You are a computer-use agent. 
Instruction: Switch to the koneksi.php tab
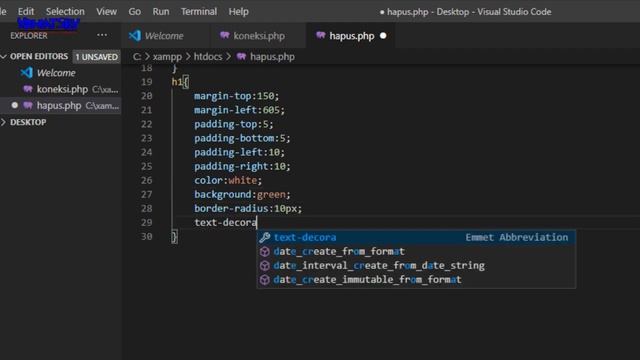coord(258,36)
